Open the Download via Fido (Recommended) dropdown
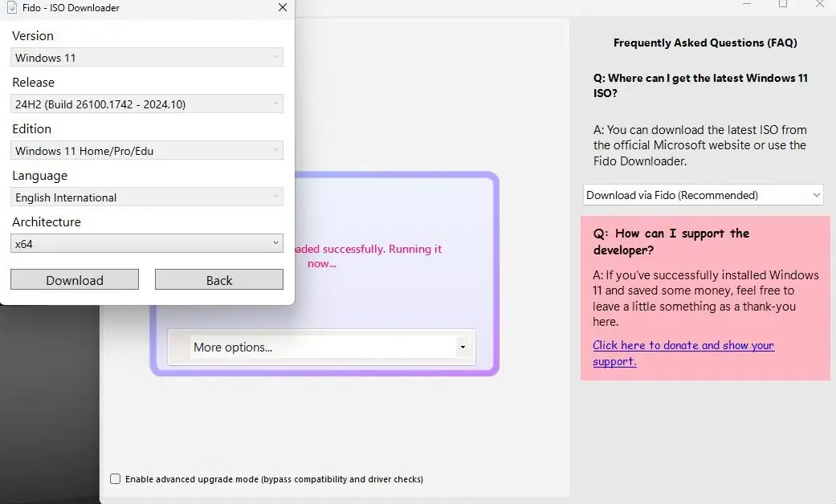This screenshot has height=504, width=836. [703, 195]
